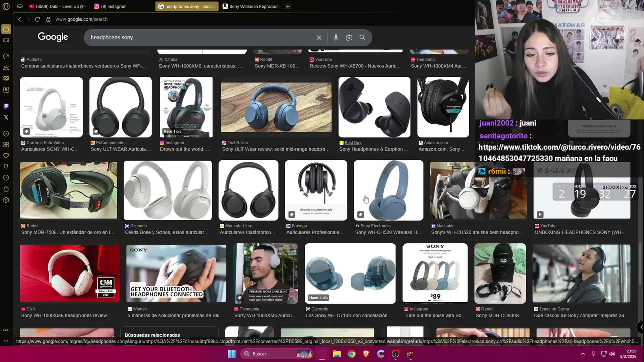Launch Google Chrome from the taskbar
Screen dimensions: 644x362
point(351,354)
